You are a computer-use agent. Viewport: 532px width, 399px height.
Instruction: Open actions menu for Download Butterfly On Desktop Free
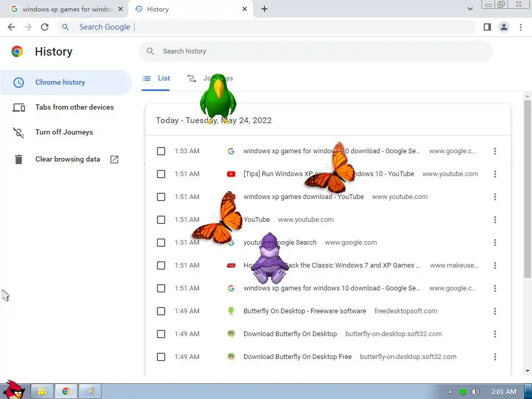[x=495, y=357]
